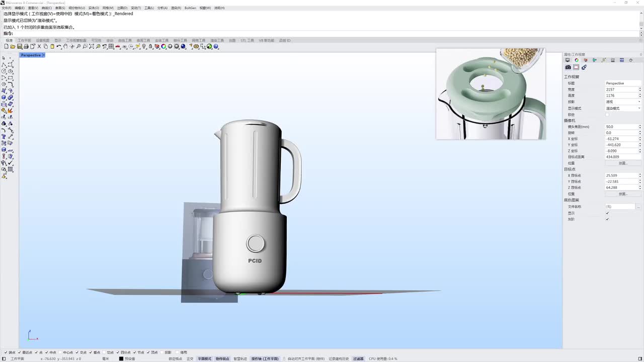Click the wallpaper file browse ... button
644x362 pixels.
639,207
